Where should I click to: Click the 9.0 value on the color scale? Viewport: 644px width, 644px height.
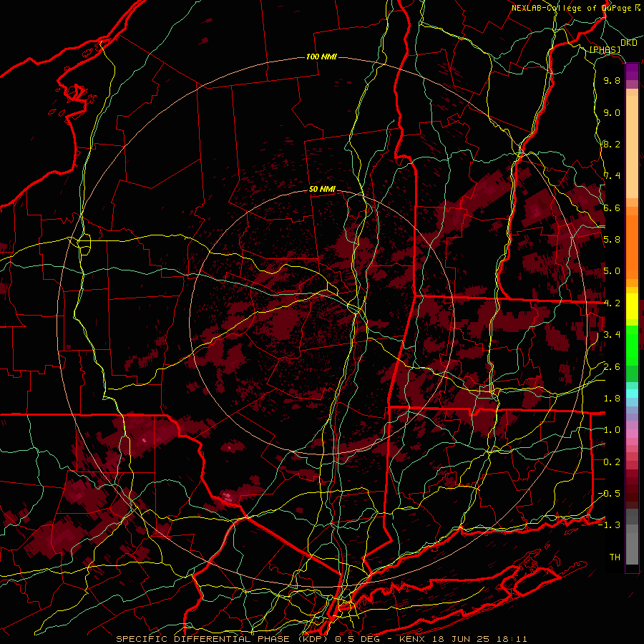(612, 112)
